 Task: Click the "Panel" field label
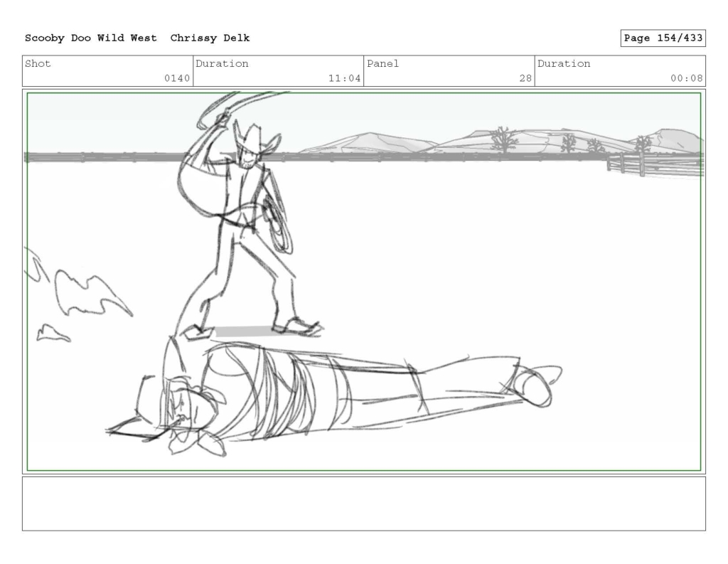pyautogui.click(x=382, y=63)
